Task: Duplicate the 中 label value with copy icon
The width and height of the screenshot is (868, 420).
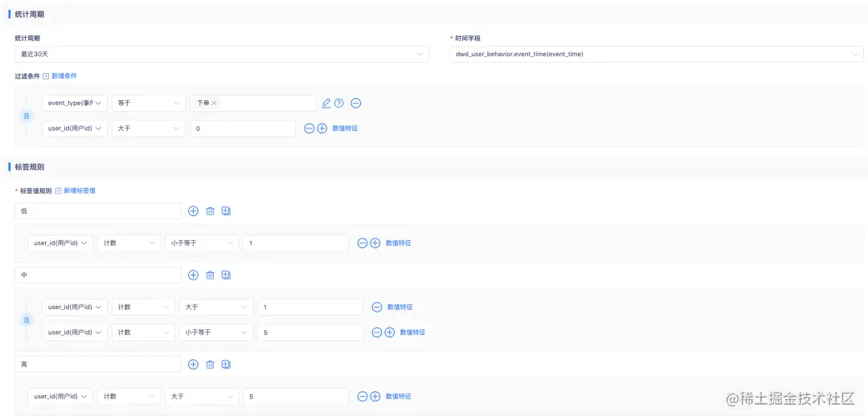Action: click(226, 275)
